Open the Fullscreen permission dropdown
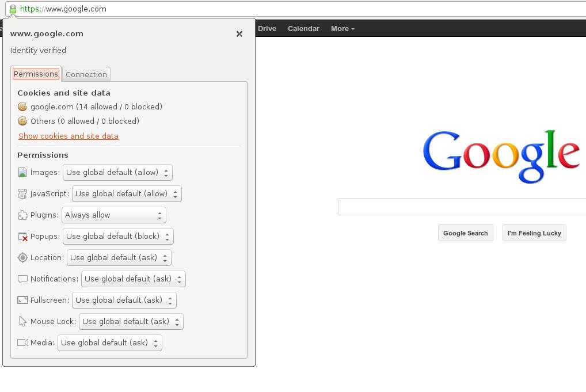This screenshot has width=586, height=392. click(x=124, y=300)
